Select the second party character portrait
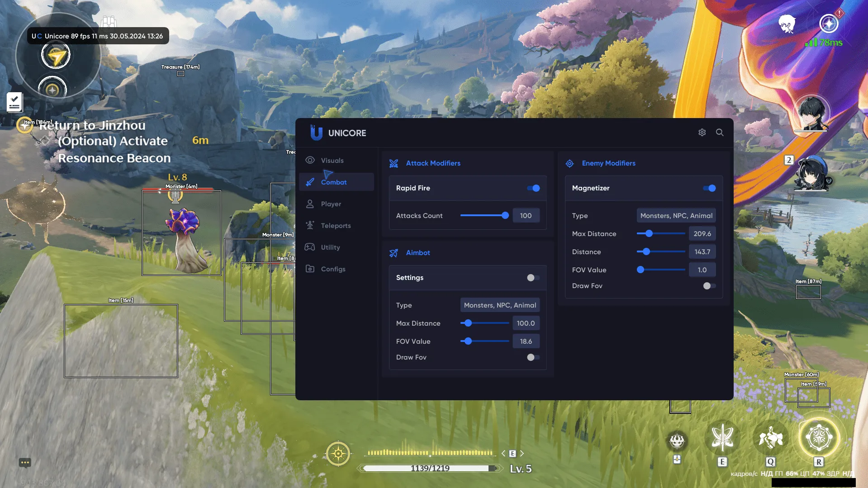The height and width of the screenshot is (488, 868). [x=811, y=174]
